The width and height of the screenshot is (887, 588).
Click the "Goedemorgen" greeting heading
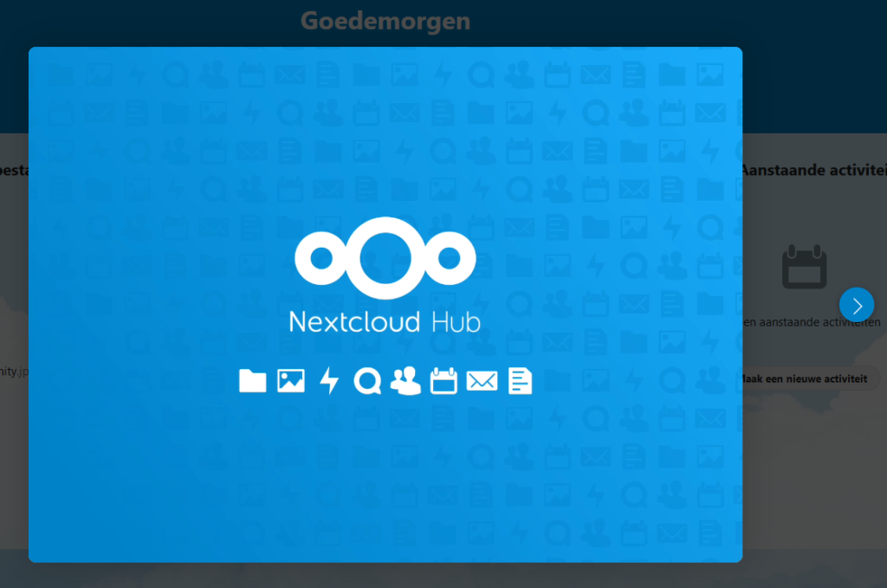pyautogui.click(x=385, y=21)
